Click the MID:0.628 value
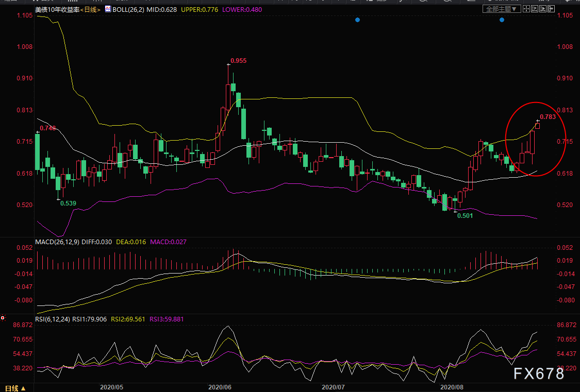Image resolution: width=580 pixels, height=392 pixels. (162, 10)
